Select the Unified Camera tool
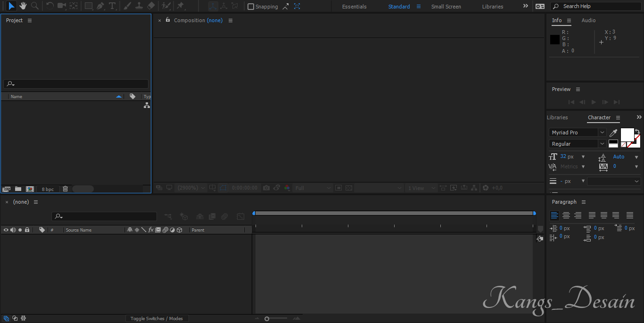 coord(62,6)
